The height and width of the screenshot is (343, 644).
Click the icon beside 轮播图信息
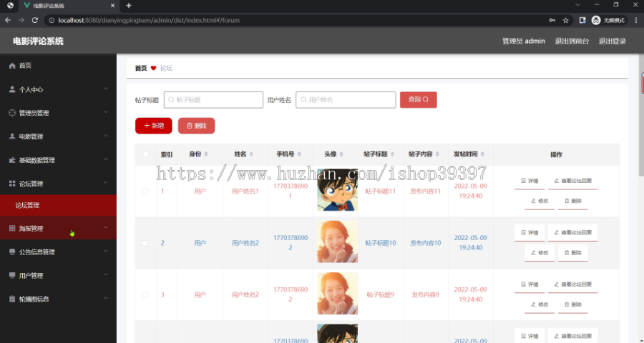click(12, 299)
